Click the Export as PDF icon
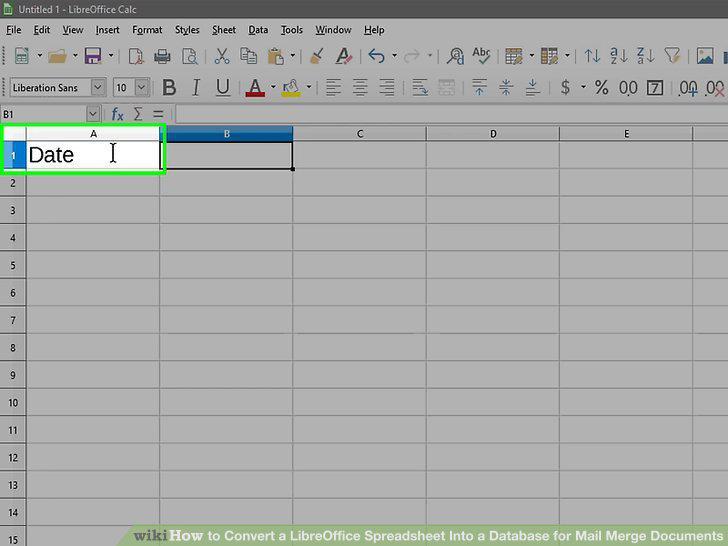This screenshot has height=546, width=728. pyautogui.click(x=136, y=56)
